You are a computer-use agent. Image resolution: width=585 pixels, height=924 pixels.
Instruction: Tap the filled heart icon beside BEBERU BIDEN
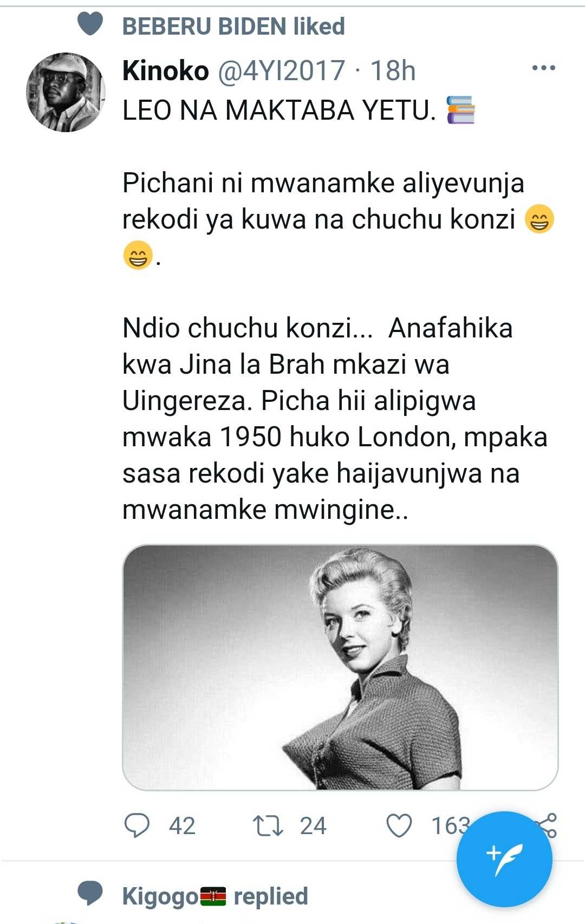click(90, 24)
